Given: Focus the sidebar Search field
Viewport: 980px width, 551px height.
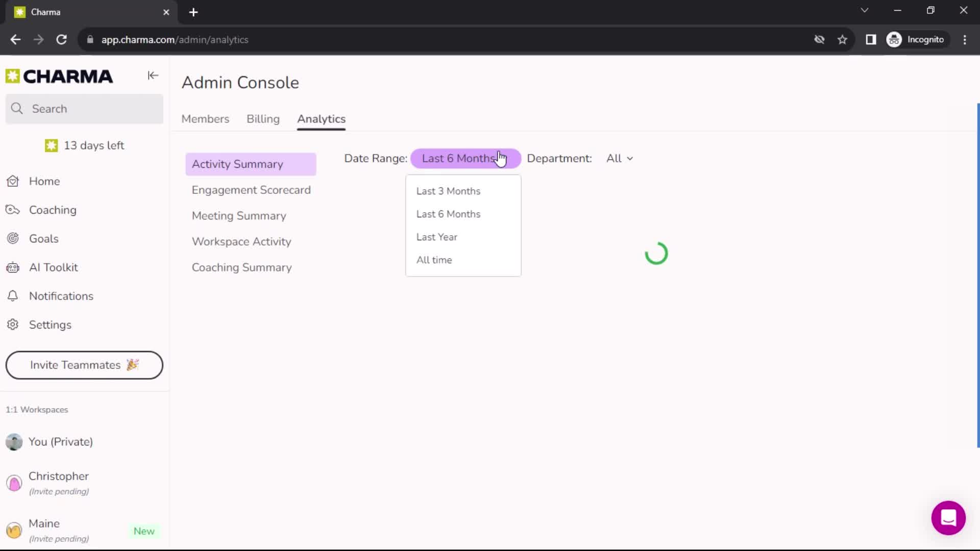Looking at the screenshot, I should (84, 109).
